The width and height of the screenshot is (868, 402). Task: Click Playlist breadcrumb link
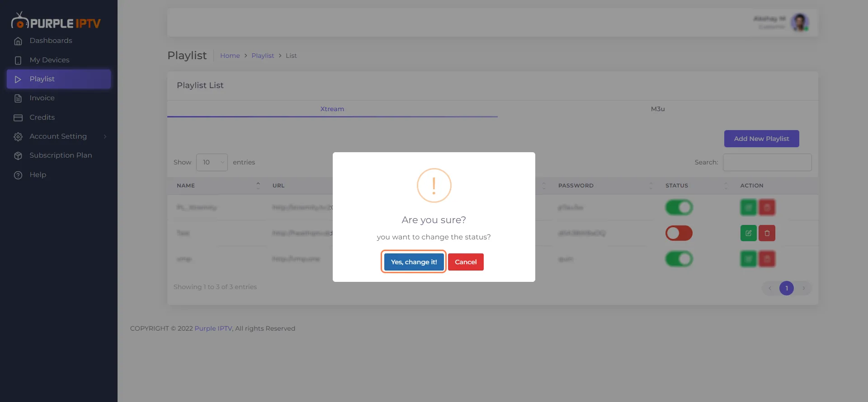(263, 56)
